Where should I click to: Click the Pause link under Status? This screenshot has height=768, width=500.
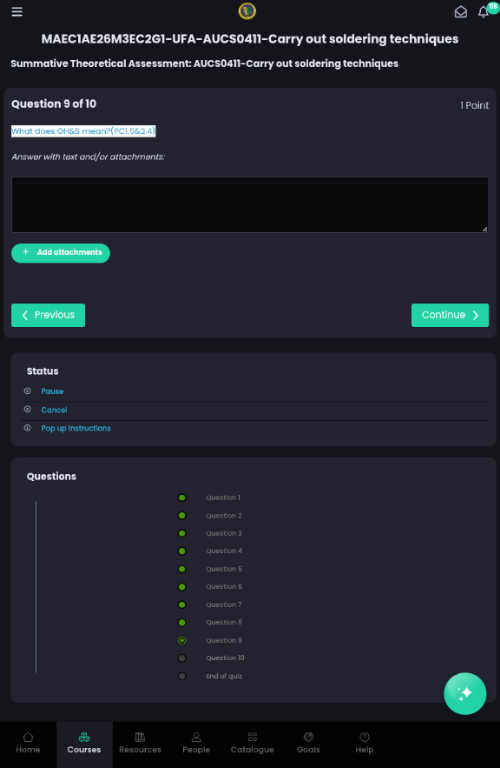pyautogui.click(x=52, y=391)
